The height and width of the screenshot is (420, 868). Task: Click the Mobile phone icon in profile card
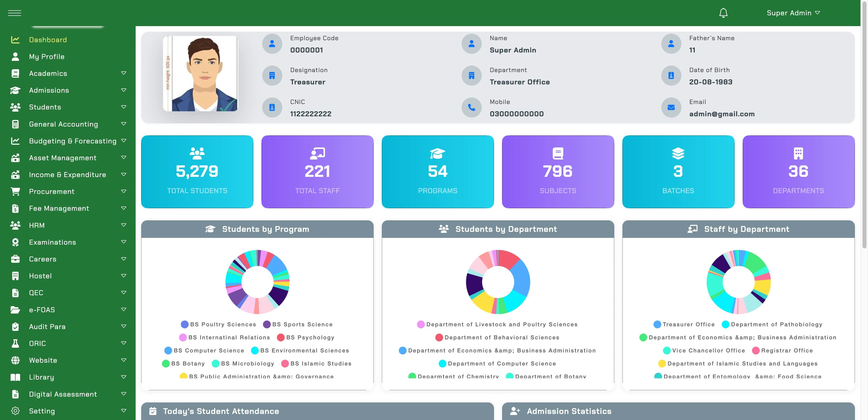(471, 108)
